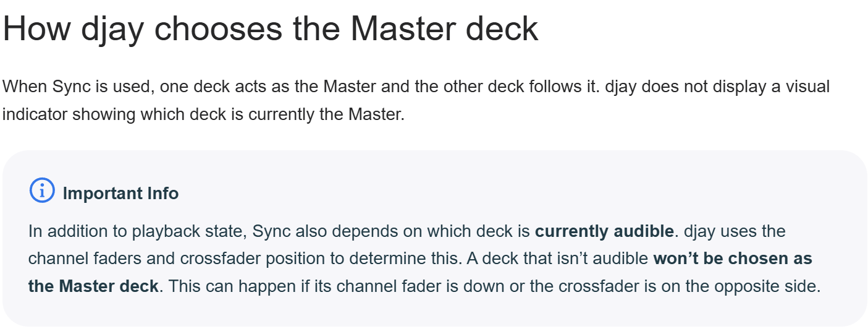The width and height of the screenshot is (868, 334).
Task: Click the "Important Info" callout title
Action: [x=120, y=194]
